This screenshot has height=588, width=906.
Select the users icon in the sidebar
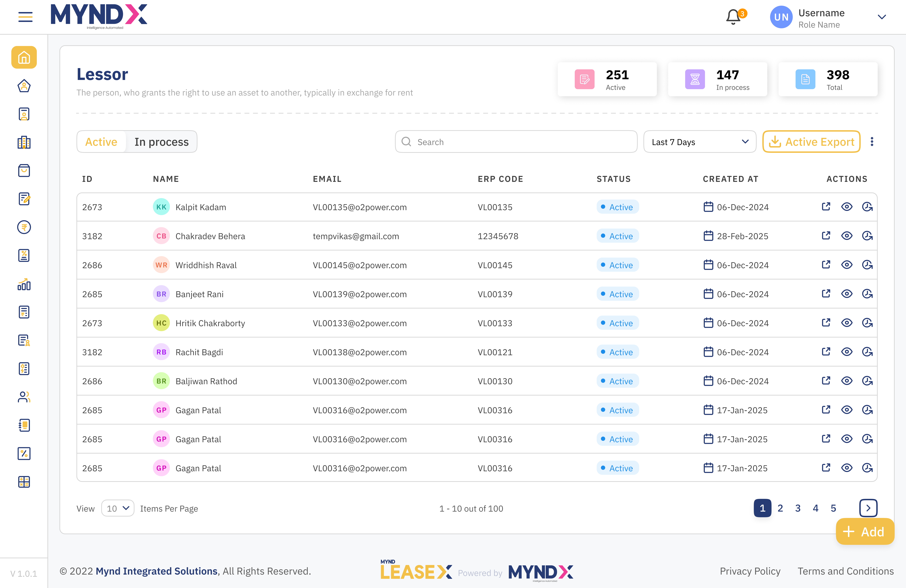click(x=24, y=397)
